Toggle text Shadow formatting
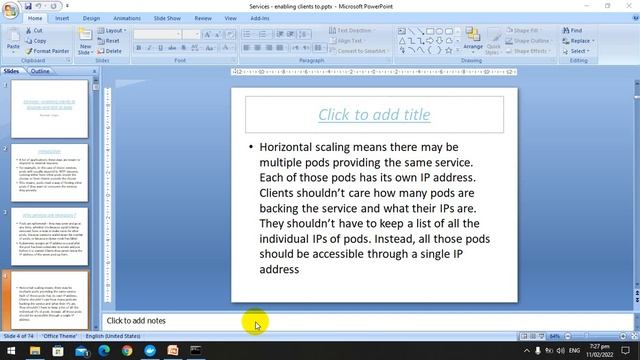 (183, 48)
